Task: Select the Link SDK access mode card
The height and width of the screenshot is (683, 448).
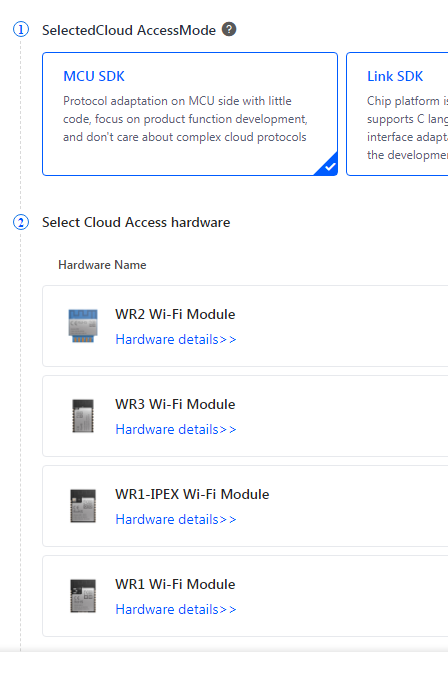Action: 397,114
